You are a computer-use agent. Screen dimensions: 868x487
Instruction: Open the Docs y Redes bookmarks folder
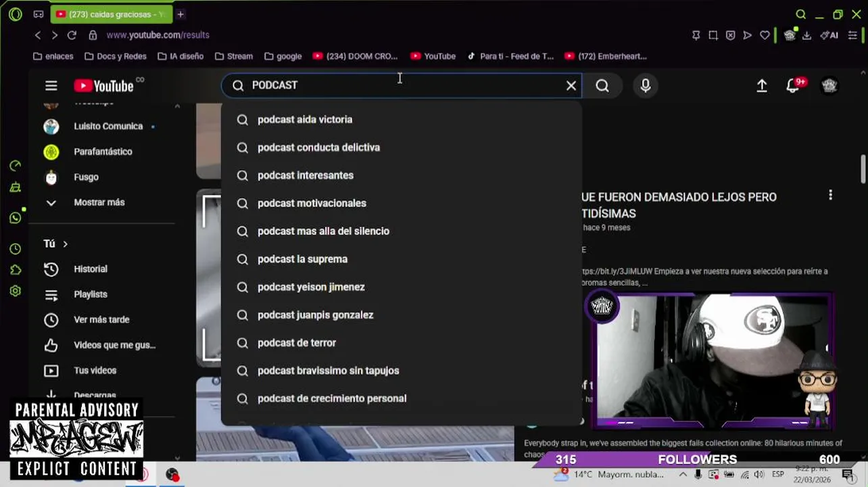coord(116,56)
